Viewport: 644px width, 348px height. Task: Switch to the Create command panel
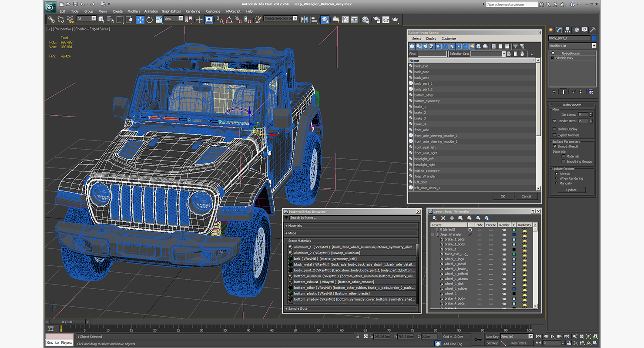click(x=551, y=30)
